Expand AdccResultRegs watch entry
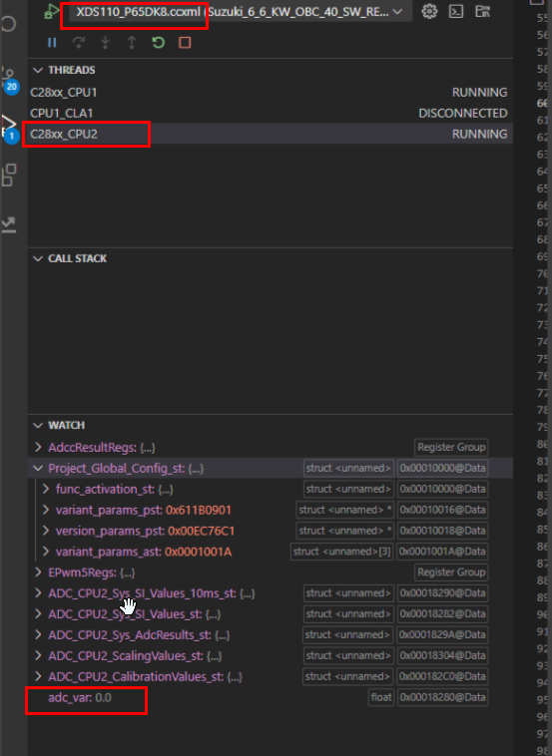Viewport: 552px width, 756px height. point(38,448)
